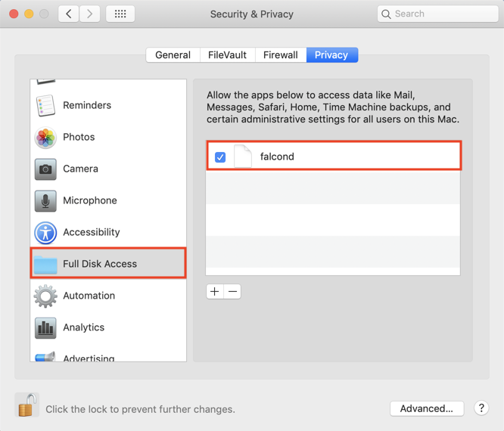The width and height of the screenshot is (504, 431).
Task: Switch to the General tab
Action: pos(173,55)
